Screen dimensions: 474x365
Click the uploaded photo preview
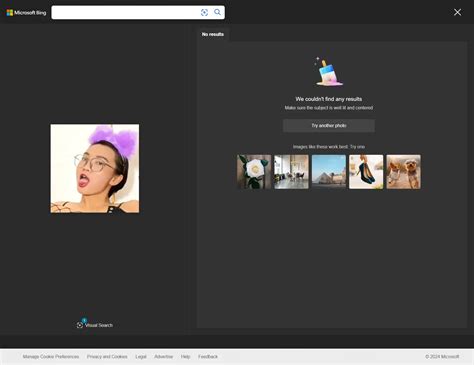click(95, 168)
